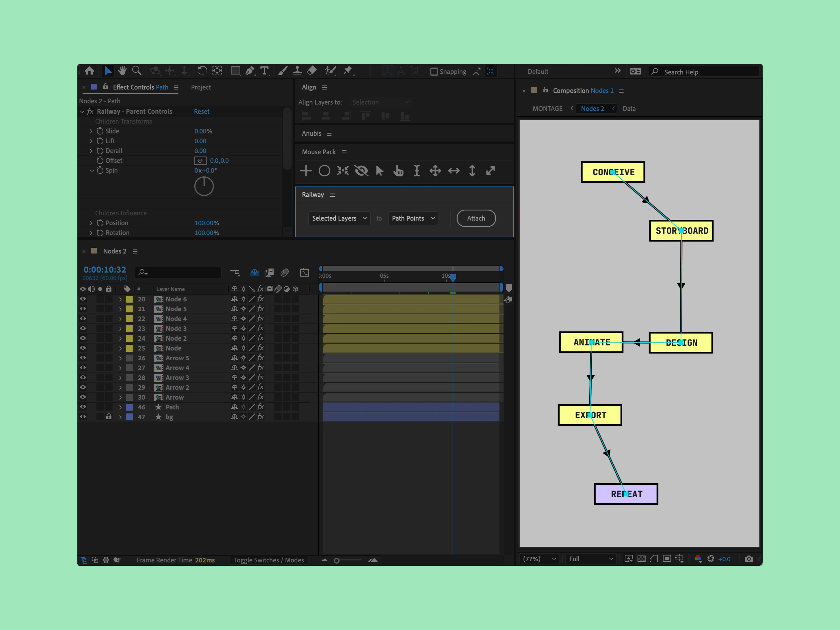Screen dimensions: 840x630
Task: Take a snapshot in the Composition panel
Action: coord(748,559)
